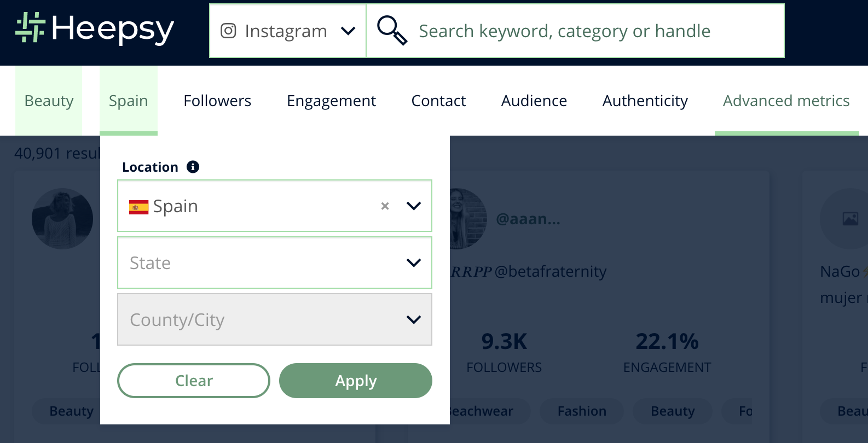The width and height of the screenshot is (868, 443).
Task: Click the first influencer profile thumbnail
Action: [62, 219]
